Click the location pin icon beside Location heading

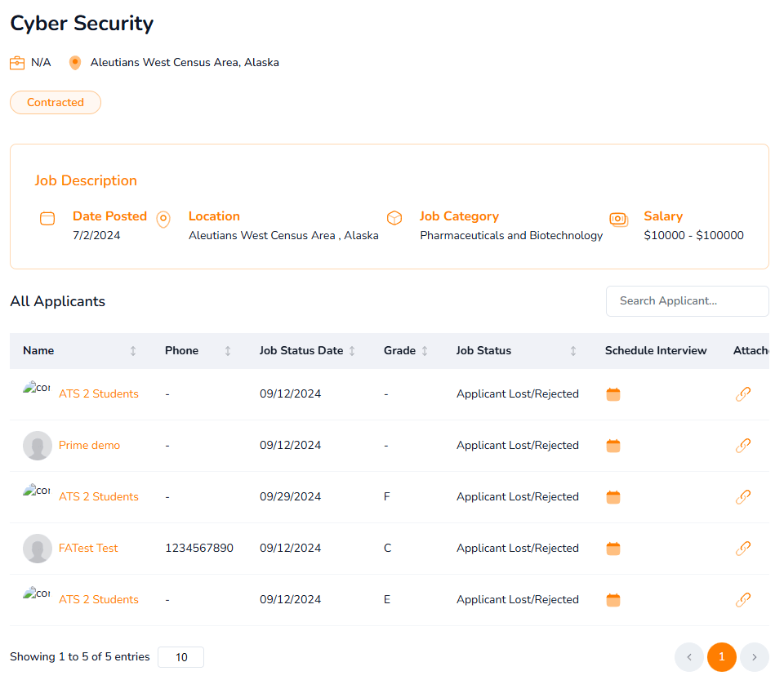(163, 220)
